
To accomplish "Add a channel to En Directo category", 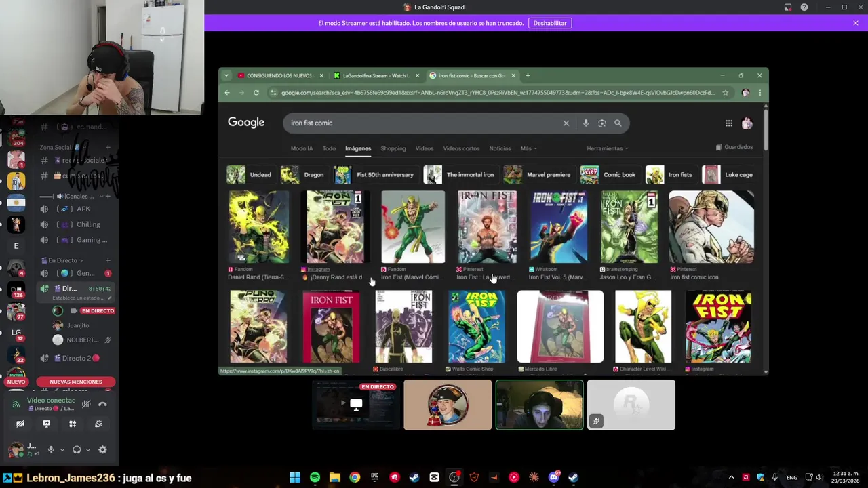I will (x=108, y=260).
